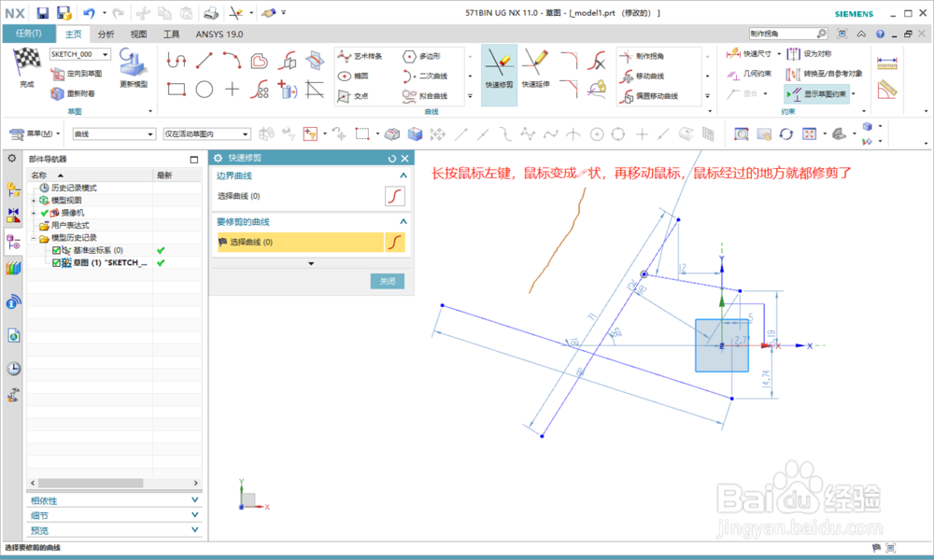The height and width of the screenshot is (560, 934).
Task: Select the Arc tool
Action: (x=232, y=60)
